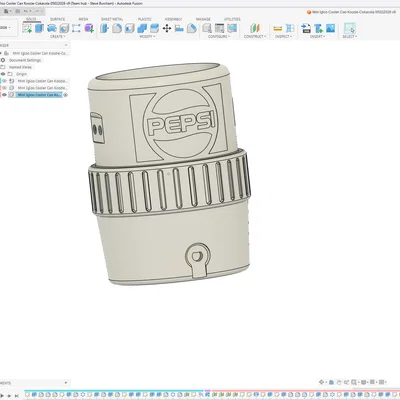Select the root Mini Igloo Cooler node
The width and height of the screenshot is (400, 400).
(x=40, y=53)
